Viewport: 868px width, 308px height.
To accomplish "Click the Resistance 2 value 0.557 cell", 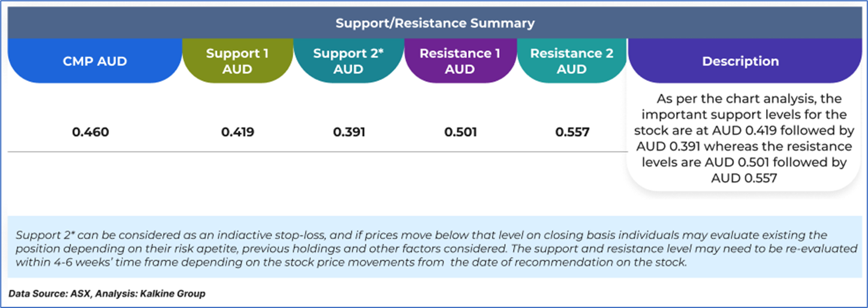I will click(x=572, y=132).
